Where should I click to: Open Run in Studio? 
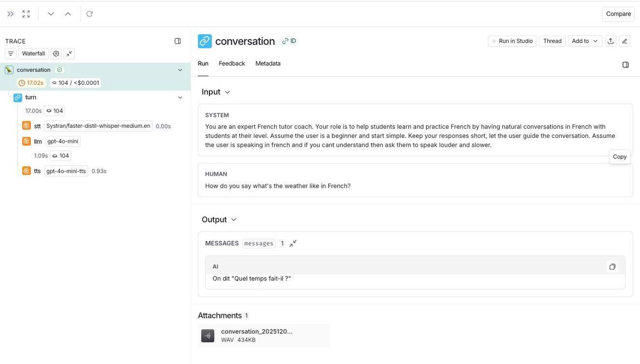512,41
